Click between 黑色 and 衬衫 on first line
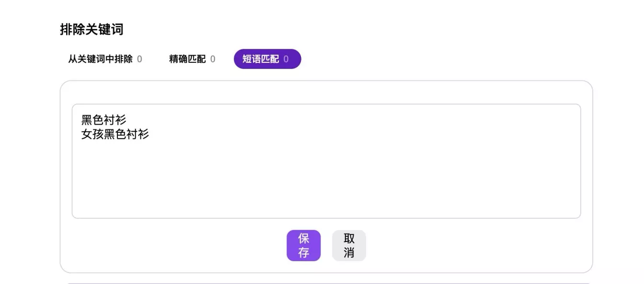 (x=104, y=120)
